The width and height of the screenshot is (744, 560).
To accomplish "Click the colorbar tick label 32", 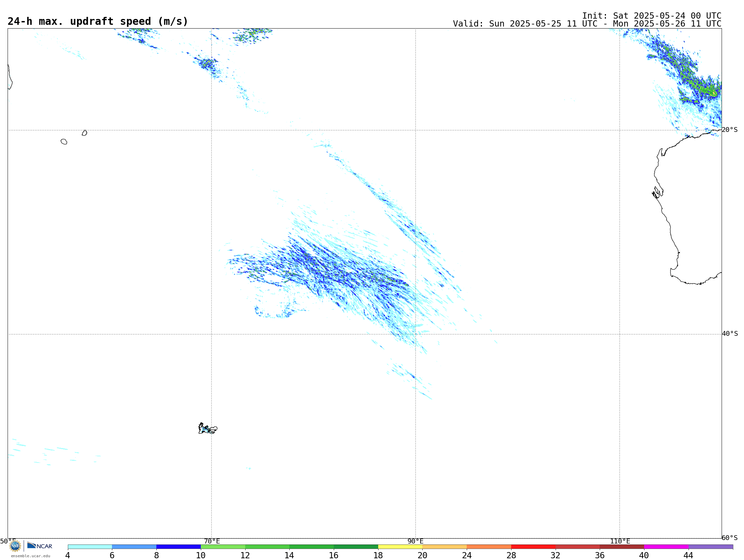I will coord(556,555).
